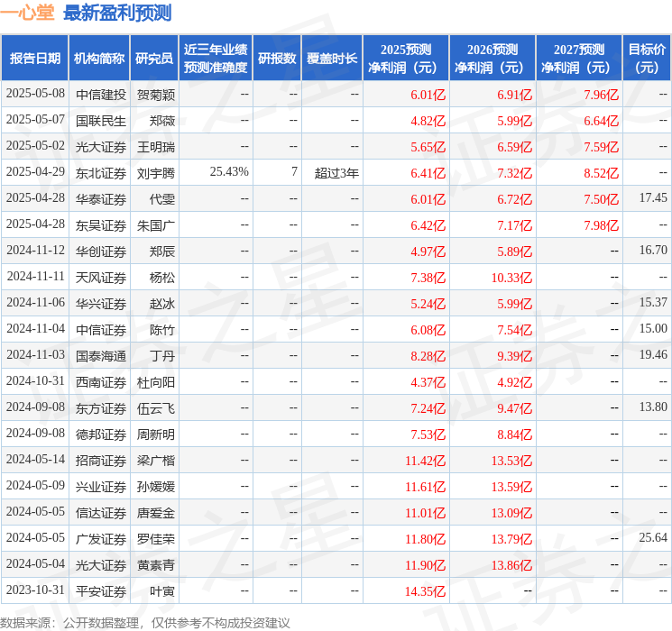The image size is (672, 631).
Task: Click researcher 朱国广
Action: pos(155,225)
